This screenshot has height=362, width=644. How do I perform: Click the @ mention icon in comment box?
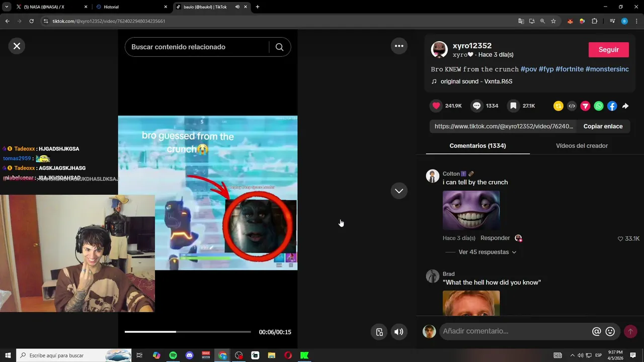click(597, 332)
